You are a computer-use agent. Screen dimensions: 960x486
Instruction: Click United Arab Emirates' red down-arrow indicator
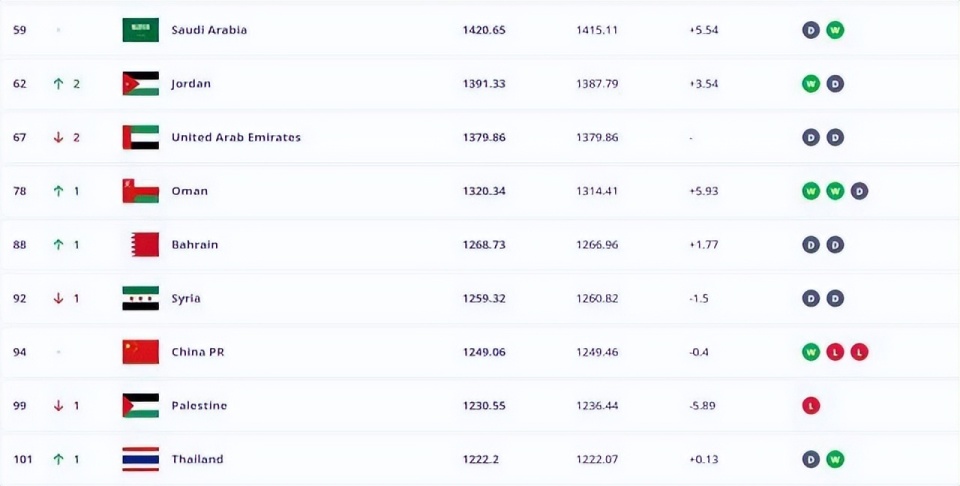point(58,137)
